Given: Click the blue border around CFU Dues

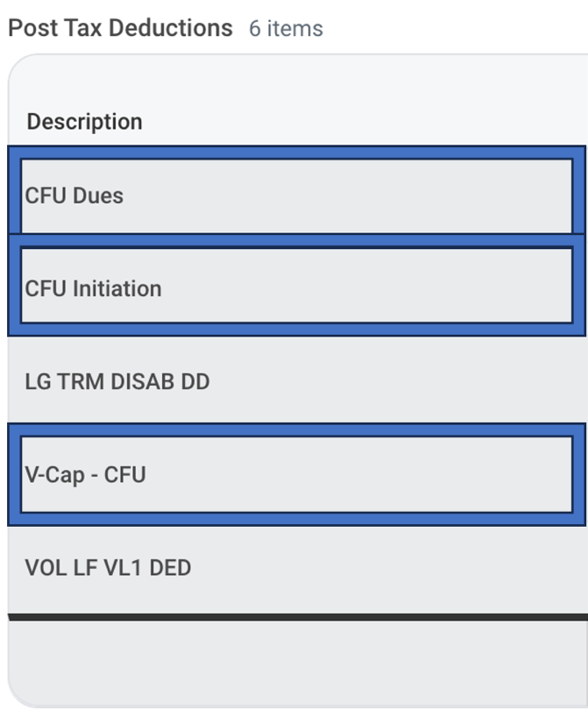Looking at the screenshot, I should pyautogui.click(x=297, y=153).
